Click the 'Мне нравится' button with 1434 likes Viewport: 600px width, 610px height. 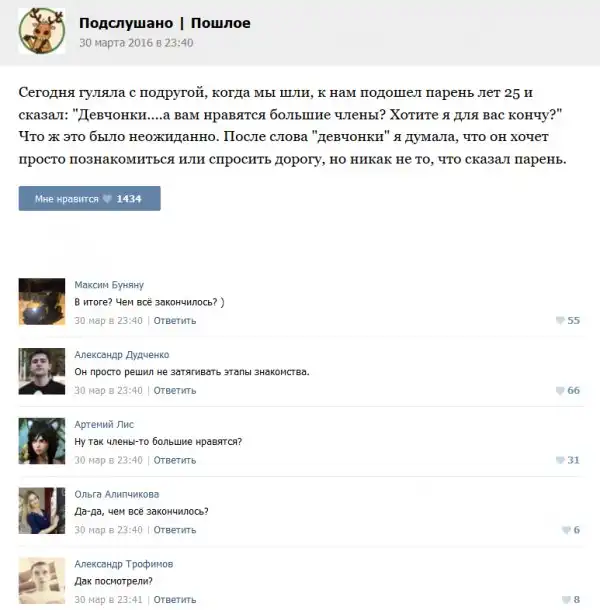89,198
